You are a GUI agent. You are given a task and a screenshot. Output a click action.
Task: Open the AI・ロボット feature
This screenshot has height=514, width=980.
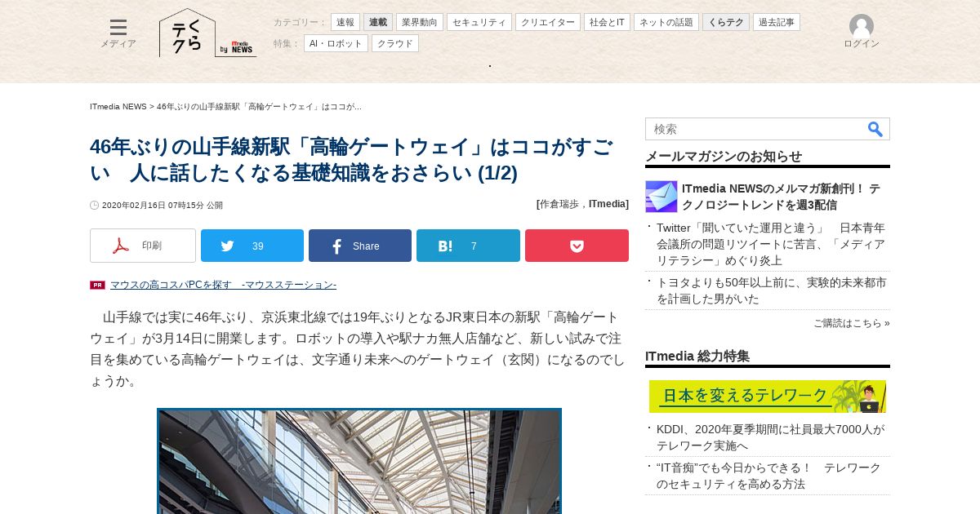(336, 43)
